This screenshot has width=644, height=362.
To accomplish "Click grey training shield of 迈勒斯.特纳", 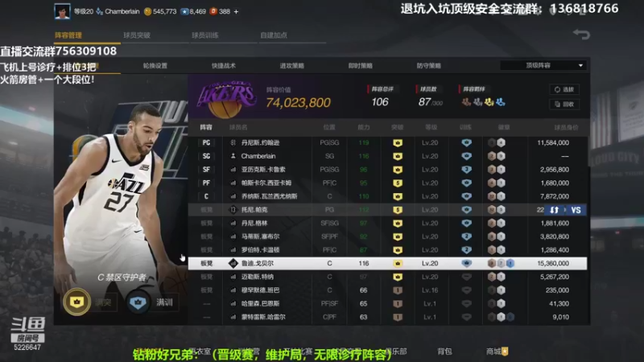I will pos(466,277).
